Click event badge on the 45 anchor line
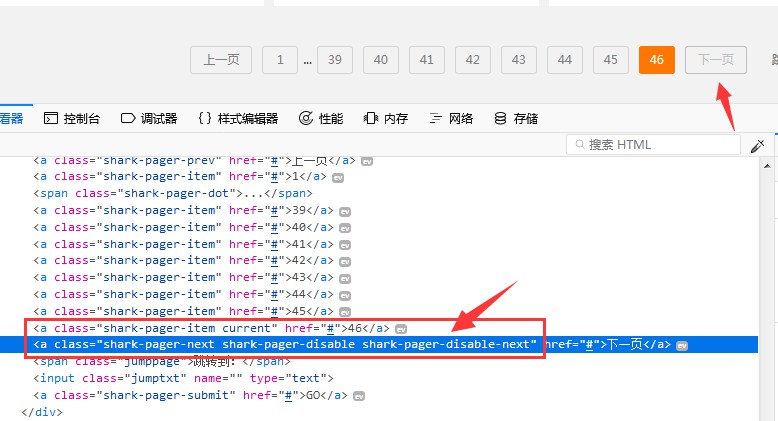This screenshot has width=778, height=421. point(345,312)
